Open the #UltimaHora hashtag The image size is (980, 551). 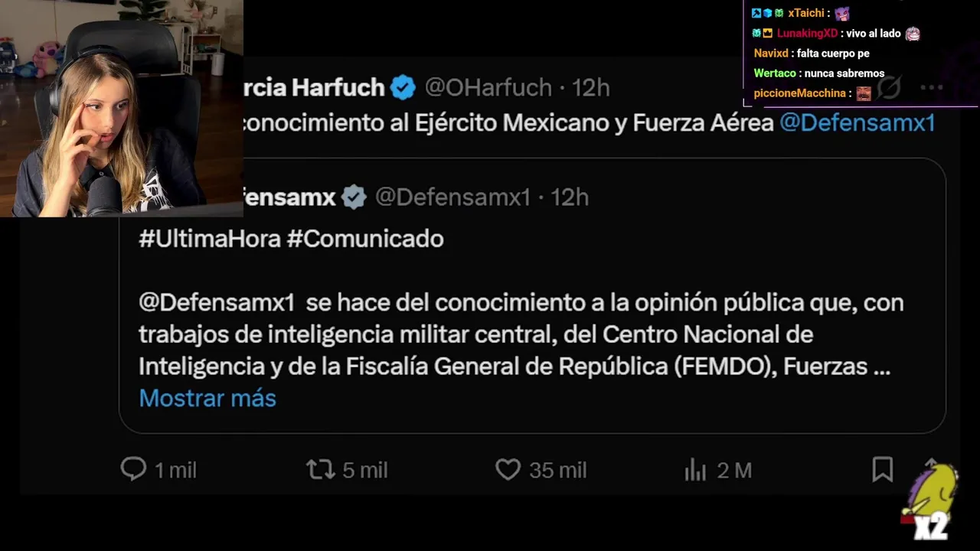pyautogui.click(x=210, y=239)
